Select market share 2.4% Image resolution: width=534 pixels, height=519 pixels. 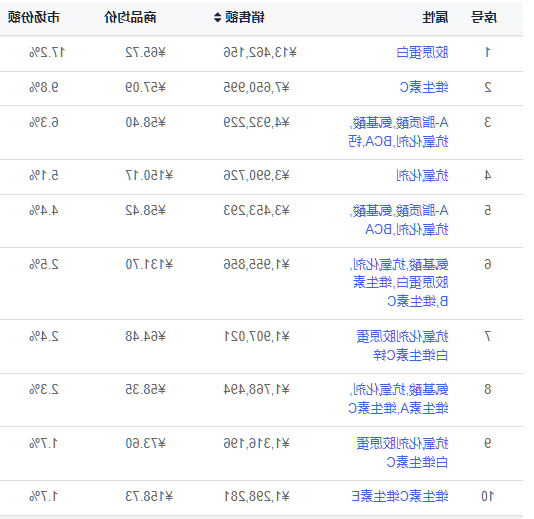44,336
